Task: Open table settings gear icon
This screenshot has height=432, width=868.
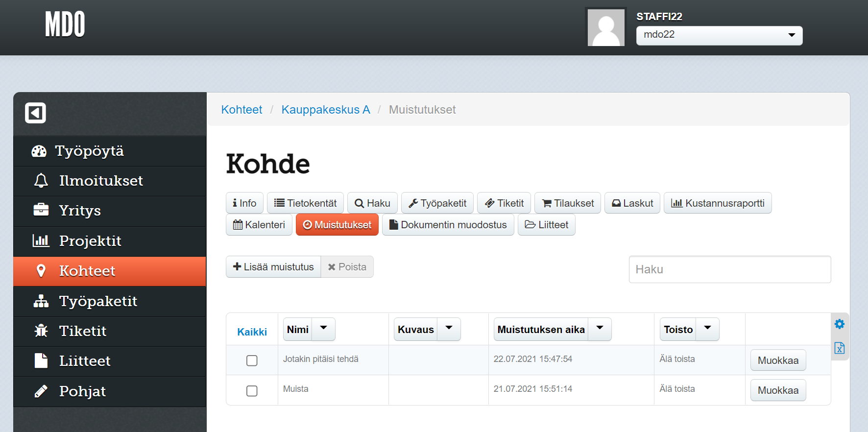Action: (x=840, y=324)
